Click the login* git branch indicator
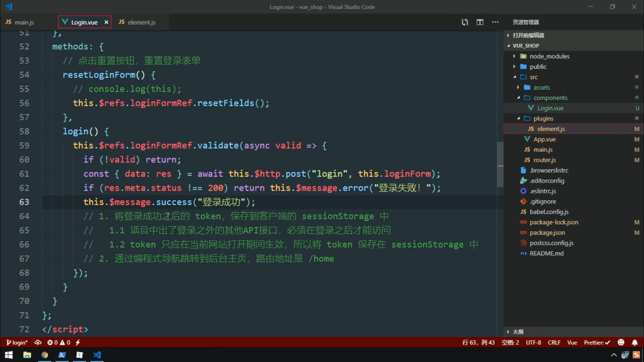This screenshot has width=644, height=362. (17, 343)
